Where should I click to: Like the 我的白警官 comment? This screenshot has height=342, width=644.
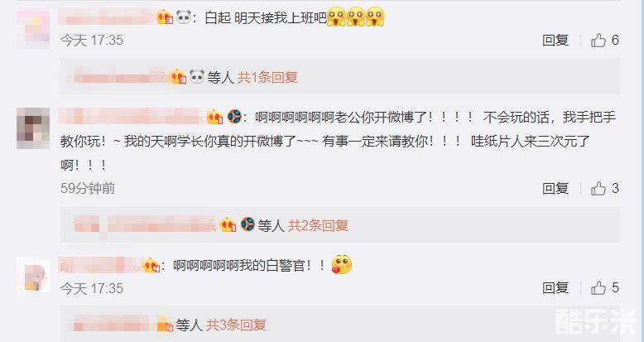[598, 287]
